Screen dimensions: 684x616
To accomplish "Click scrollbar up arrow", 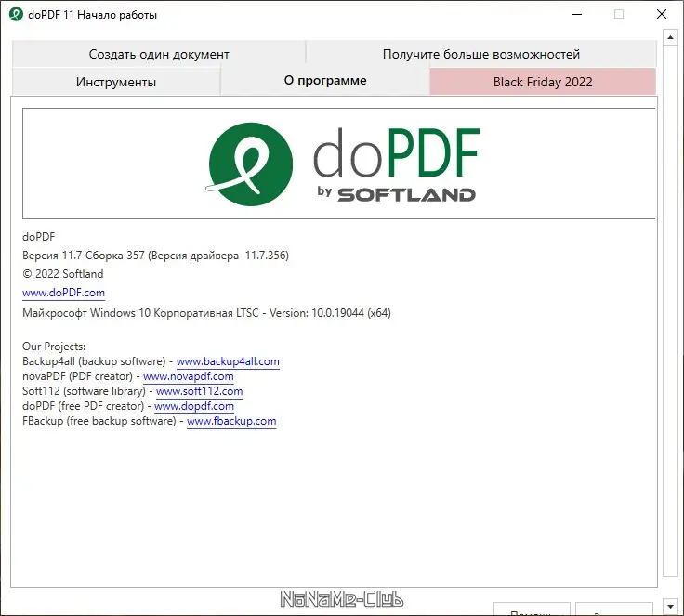I will point(670,38).
